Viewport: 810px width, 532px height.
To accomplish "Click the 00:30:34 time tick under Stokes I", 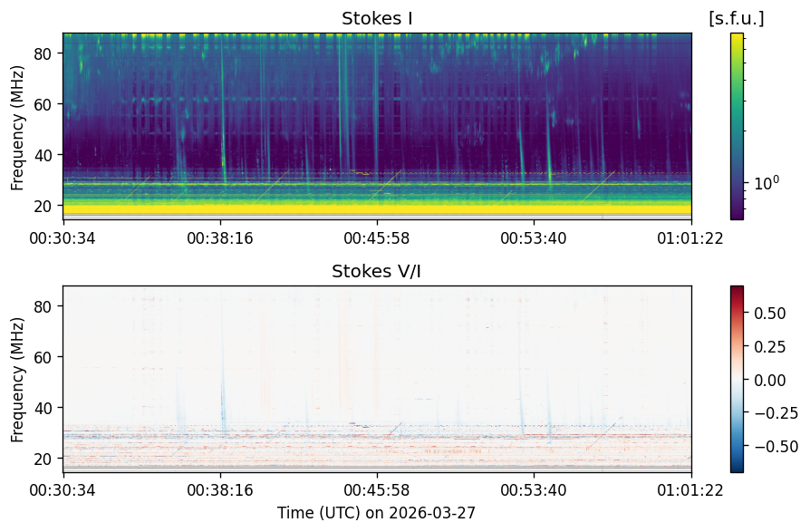I will coord(63,238).
